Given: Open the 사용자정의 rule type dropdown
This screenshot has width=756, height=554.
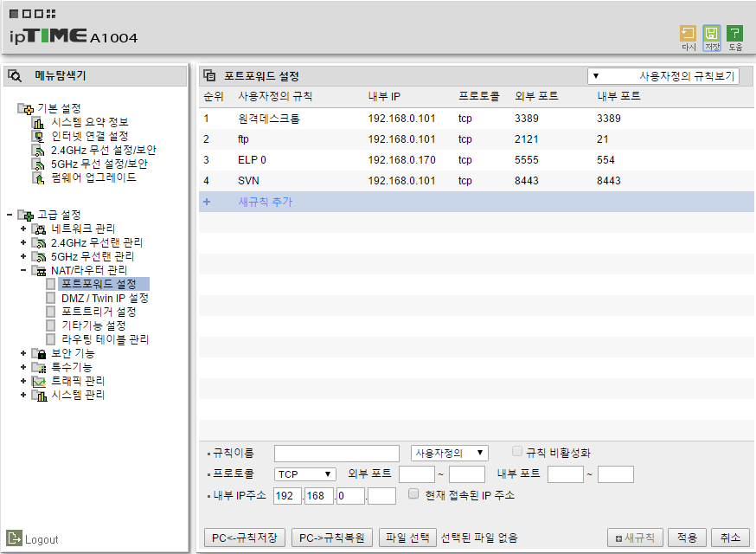Looking at the screenshot, I should coord(449,453).
